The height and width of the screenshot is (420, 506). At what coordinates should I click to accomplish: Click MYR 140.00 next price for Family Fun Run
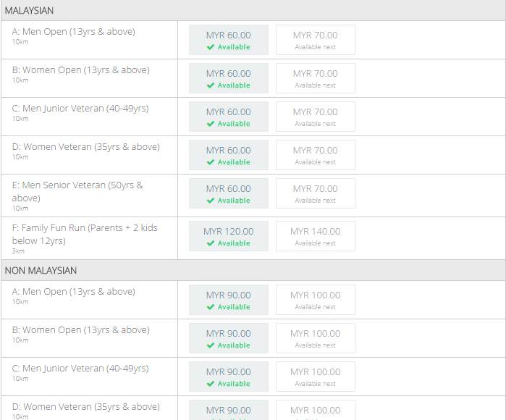point(316,236)
